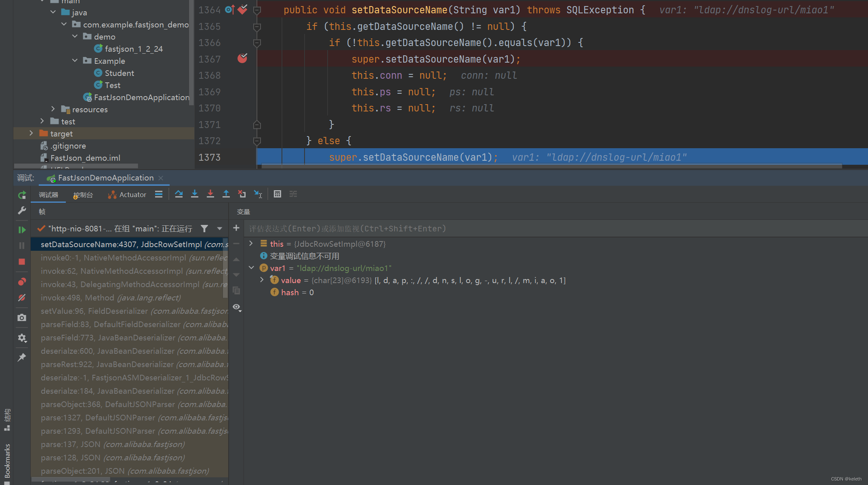
Task: Collapse the Example package in project tree
Action: click(75, 61)
